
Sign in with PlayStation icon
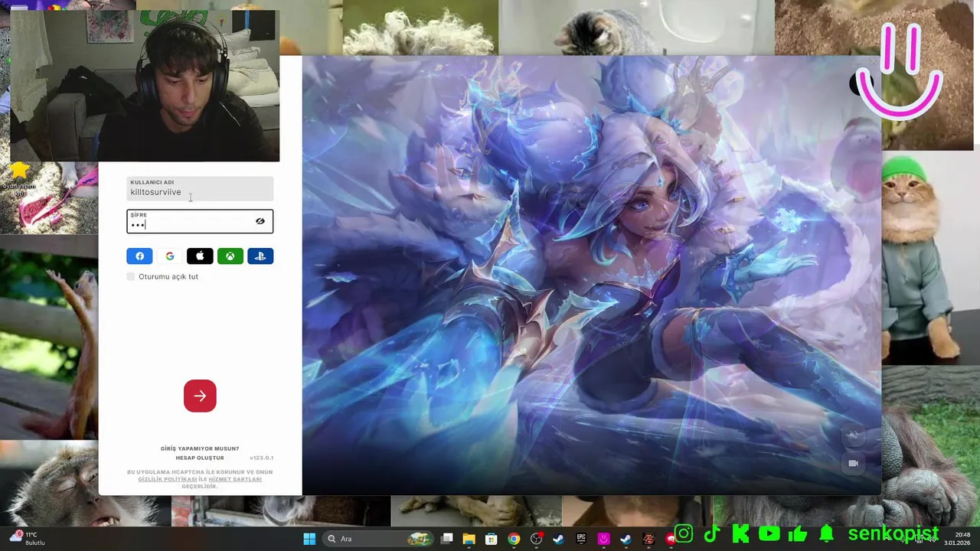pyautogui.click(x=260, y=256)
